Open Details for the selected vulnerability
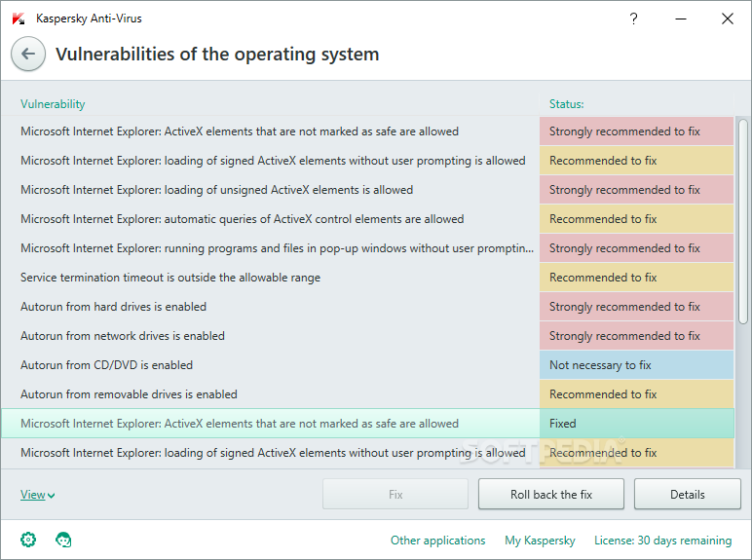This screenshot has height=560, width=752. click(x=688, y=494)
